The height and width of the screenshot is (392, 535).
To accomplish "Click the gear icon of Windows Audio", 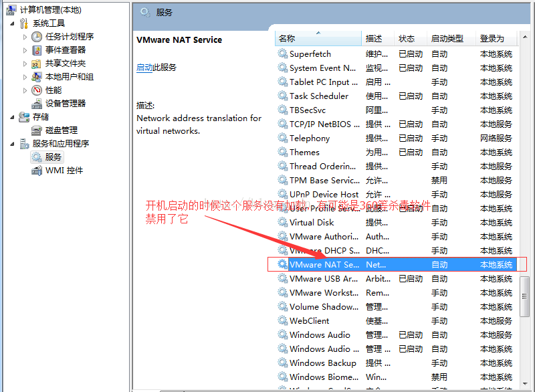I will click(282, 334).
